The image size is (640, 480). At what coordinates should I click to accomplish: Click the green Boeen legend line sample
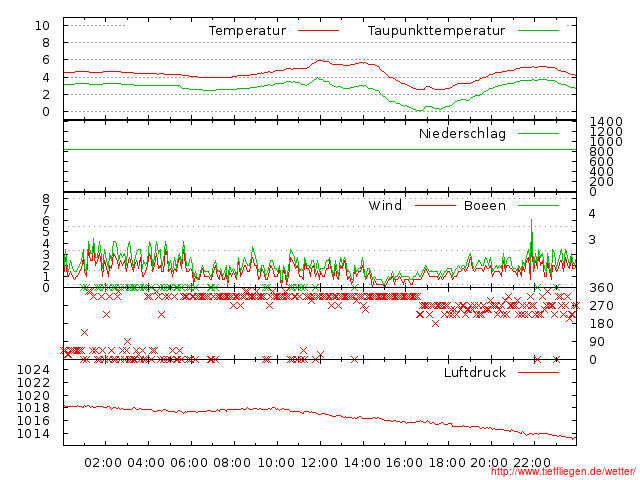538,205
